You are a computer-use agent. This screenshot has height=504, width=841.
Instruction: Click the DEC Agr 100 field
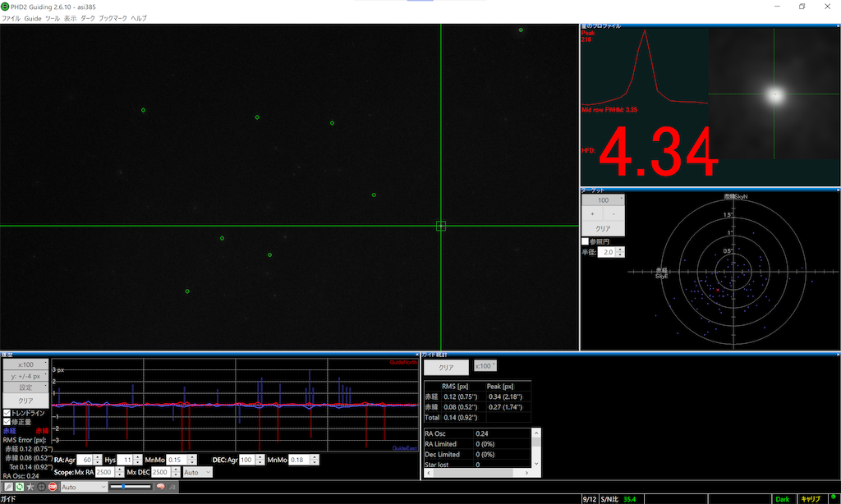coord(246,460)
